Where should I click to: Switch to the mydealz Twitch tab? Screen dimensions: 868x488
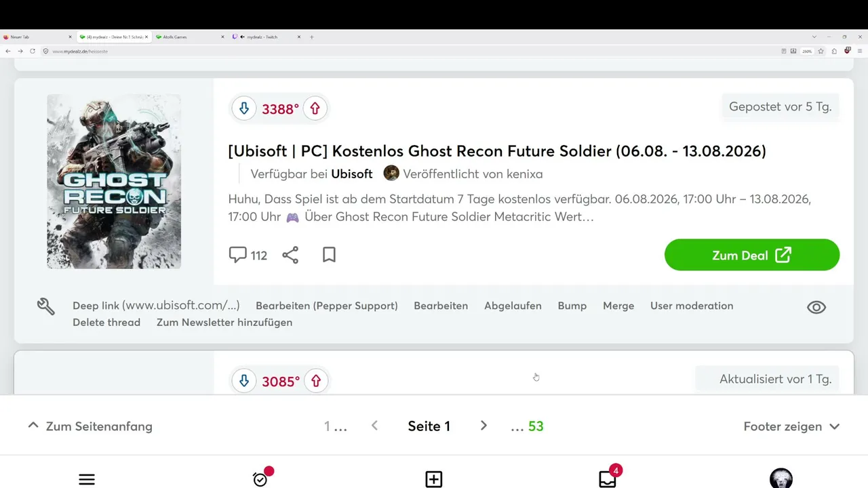tap(264, 37)
